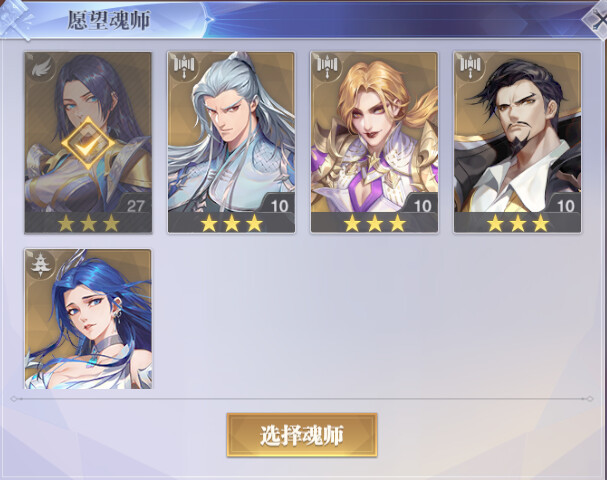Select the blue-haired female soul master portrait
Screen dimensions: 607x480
[x=88, y=319]
